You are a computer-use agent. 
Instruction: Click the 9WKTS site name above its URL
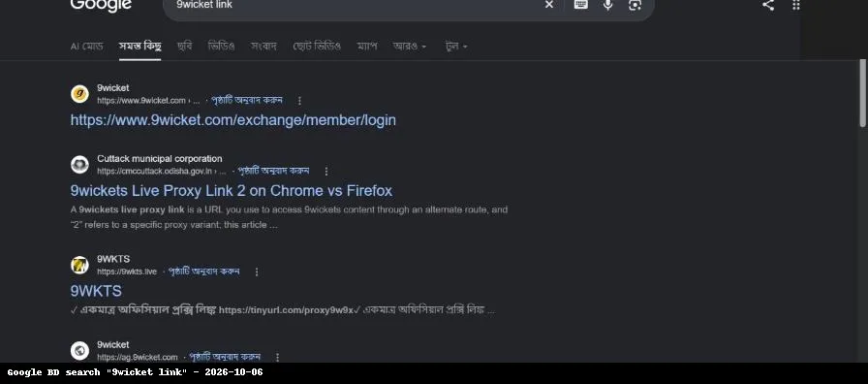point(113,259)
